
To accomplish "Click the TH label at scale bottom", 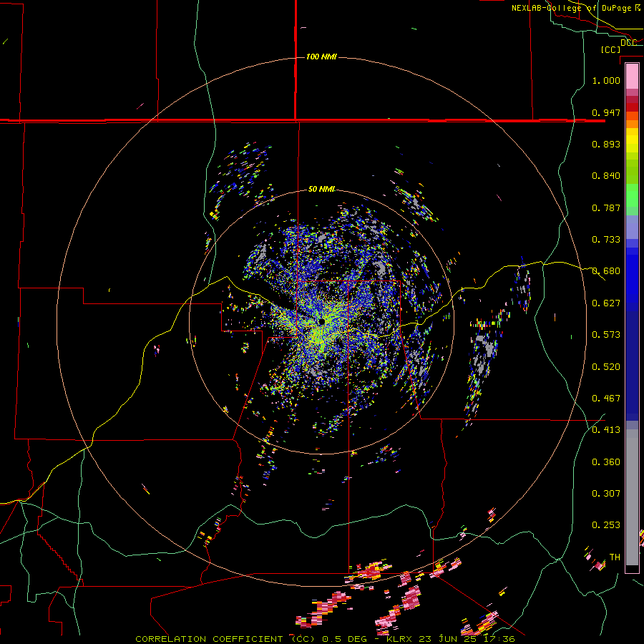I will pyautogui.click(x=615, y=557).
